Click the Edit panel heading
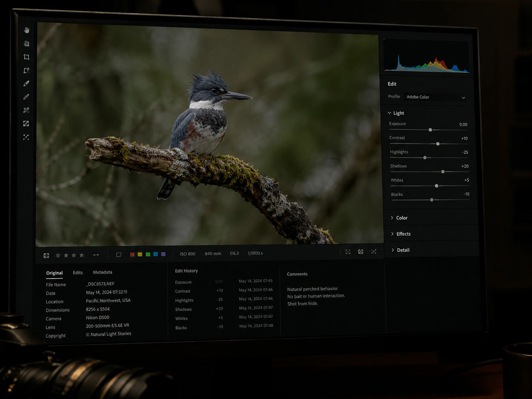This screenshot has height=399, width=532. click(392, 84)
